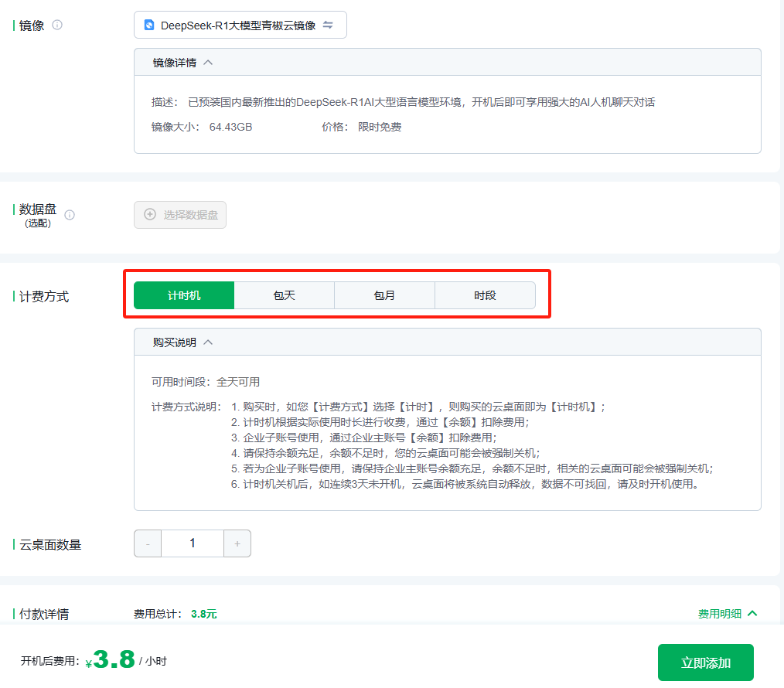
Task: Collapse the 购买说明 section chevron
Action: point(209,342)
